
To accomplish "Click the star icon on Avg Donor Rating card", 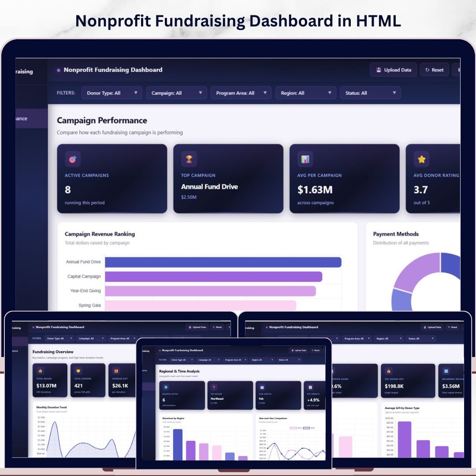I will pyautogui.click(x=421, y=160).
